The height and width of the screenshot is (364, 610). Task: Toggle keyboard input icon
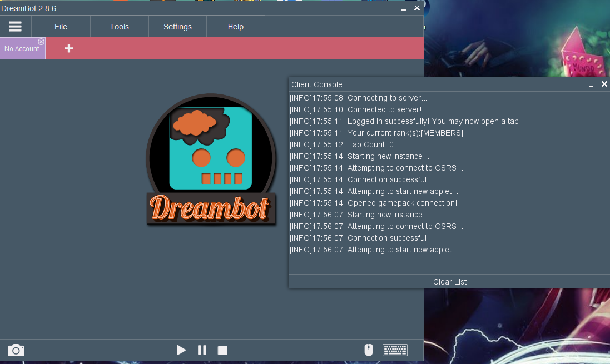click(x=395, y=350)
